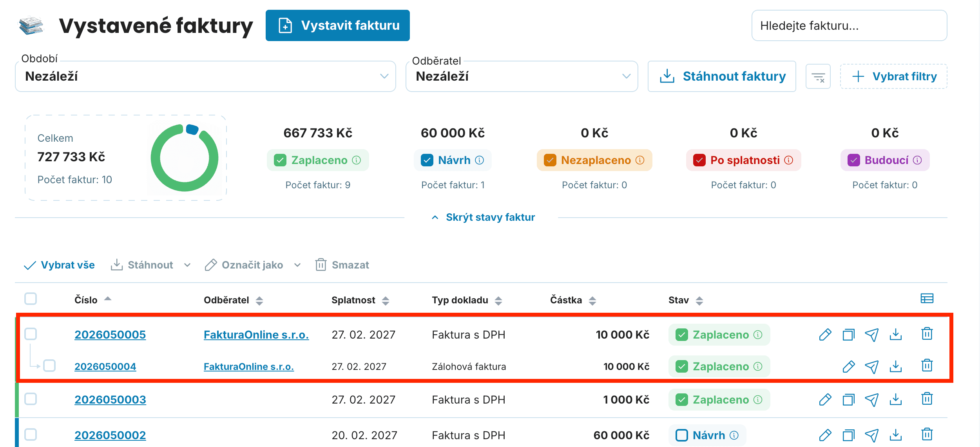Open the Období period dropdown
Image resolution: width=980 pixels, height=447 pixels.
pyautogui.click(x=205, y=76)
